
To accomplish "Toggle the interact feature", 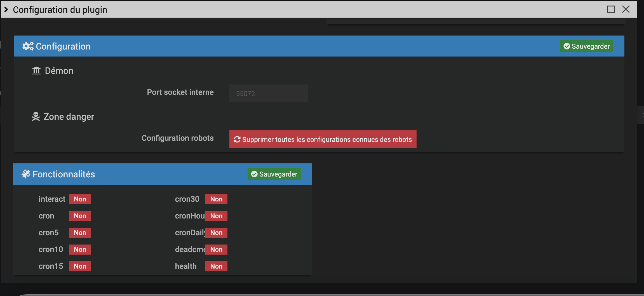I will 80,199.
